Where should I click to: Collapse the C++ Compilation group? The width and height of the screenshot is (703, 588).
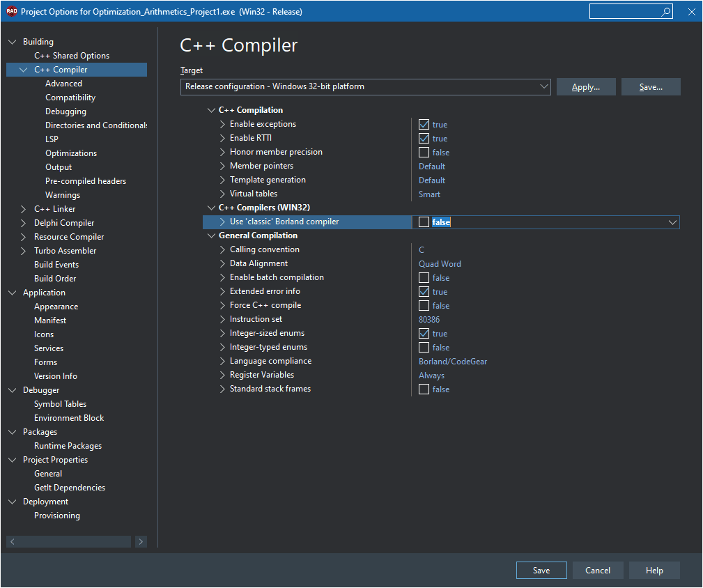point(211,110)
